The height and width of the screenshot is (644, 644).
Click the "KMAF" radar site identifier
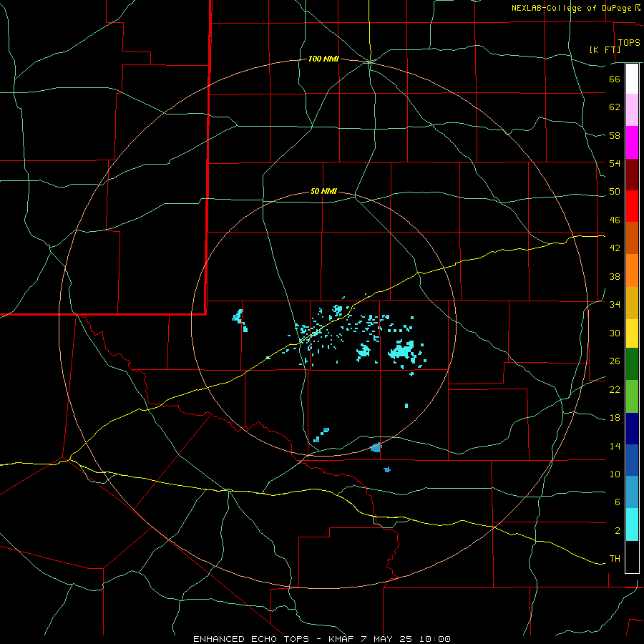tap(341, 639)
